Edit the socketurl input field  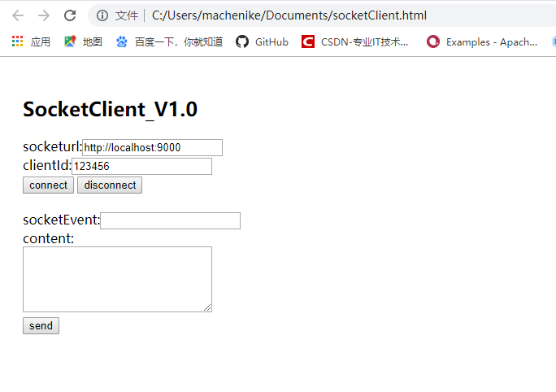tap(153, 147)
